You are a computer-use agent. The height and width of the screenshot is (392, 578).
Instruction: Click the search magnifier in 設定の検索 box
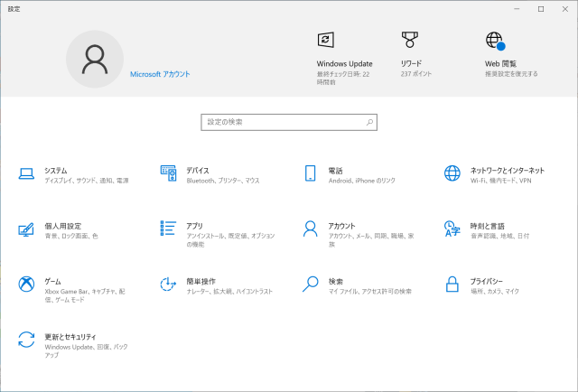pos(369,122)
